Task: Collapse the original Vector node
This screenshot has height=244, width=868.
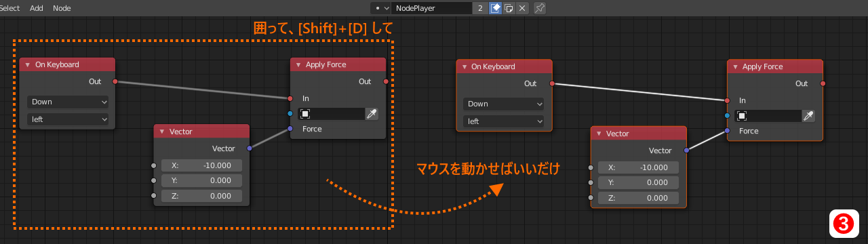Action: 162,131
